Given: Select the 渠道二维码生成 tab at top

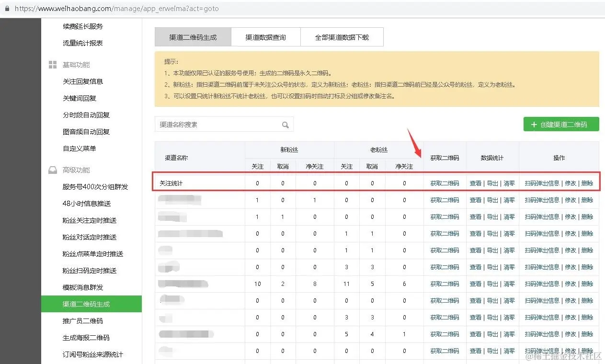Looking at the screenshot, I should [193, 37].
